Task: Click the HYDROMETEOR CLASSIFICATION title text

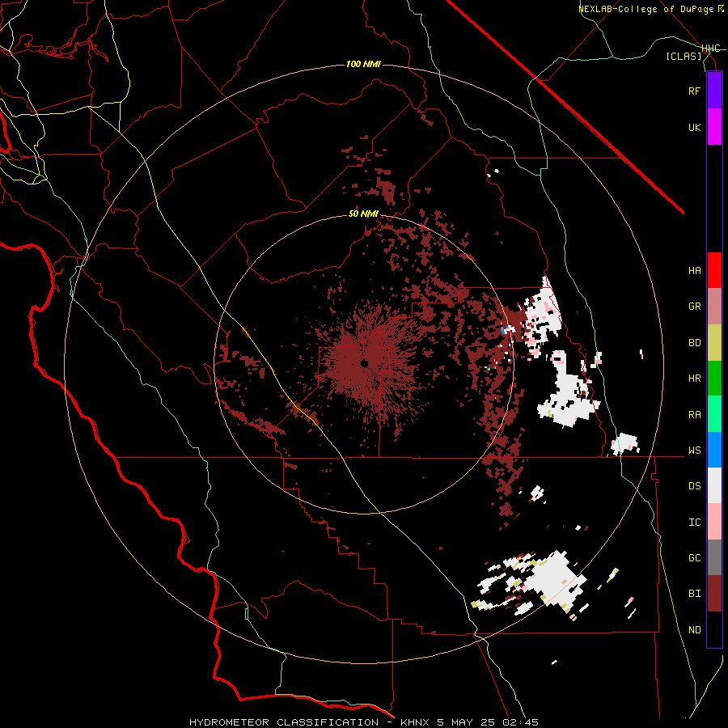Action: coord(284,722)
